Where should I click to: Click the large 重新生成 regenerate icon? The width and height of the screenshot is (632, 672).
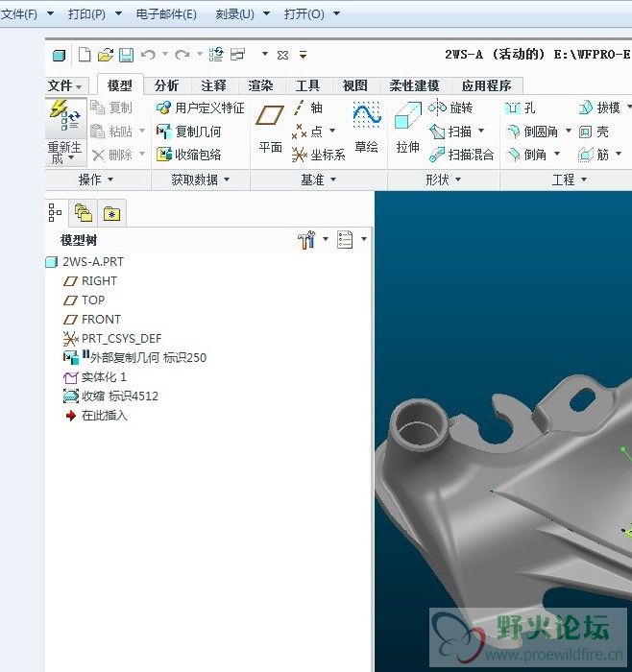point(65,114)
